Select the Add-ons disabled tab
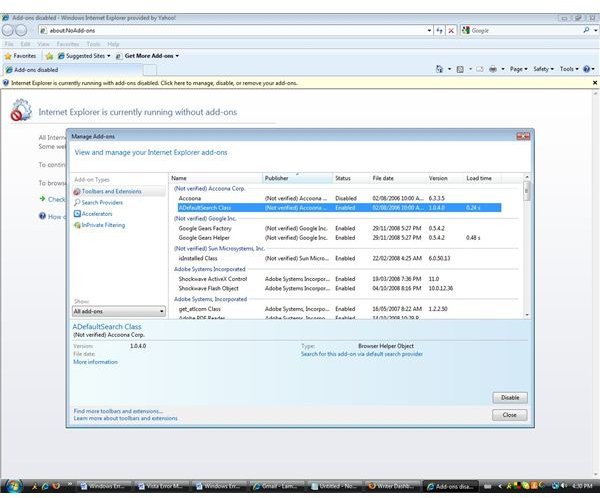This screenshot has height=498, width=600. (x=73, y=70)
